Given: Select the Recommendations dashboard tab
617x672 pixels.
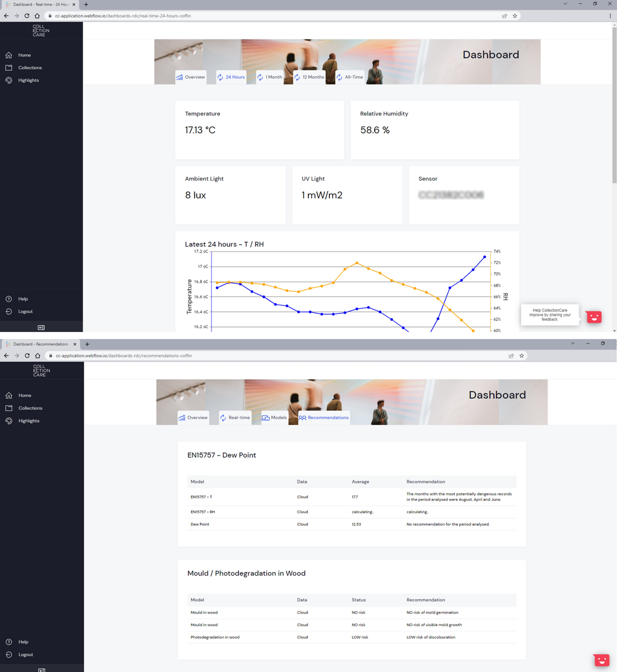Looking at the screenshot, I should 324,418.
